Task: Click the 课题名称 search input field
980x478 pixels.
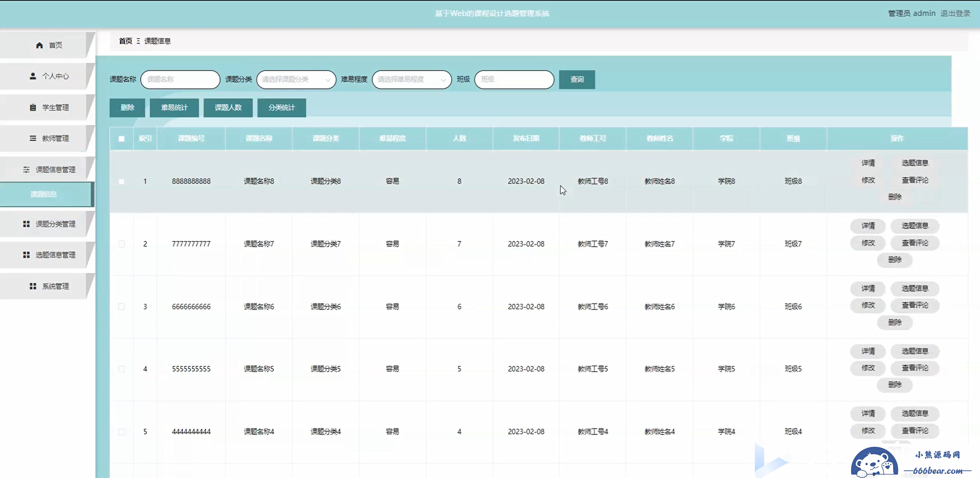Action: pyautogui.click(x=180, y=79)
